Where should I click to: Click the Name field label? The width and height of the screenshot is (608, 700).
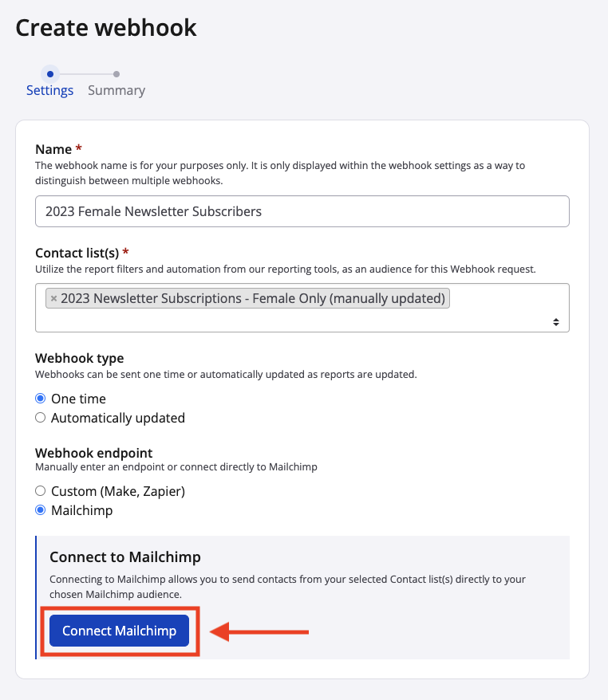(54, 149)
